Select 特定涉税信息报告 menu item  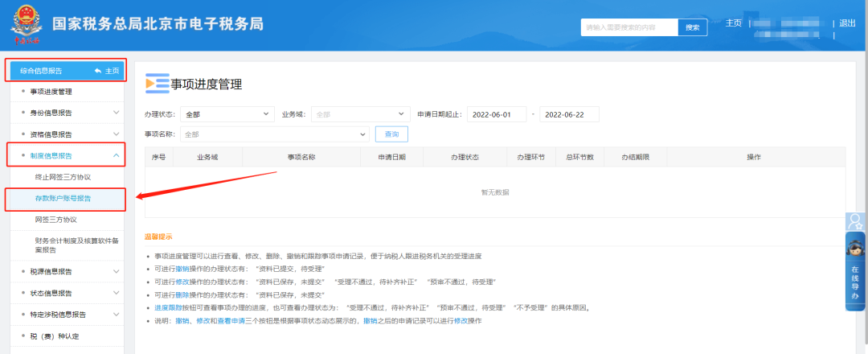pos(58,315)
